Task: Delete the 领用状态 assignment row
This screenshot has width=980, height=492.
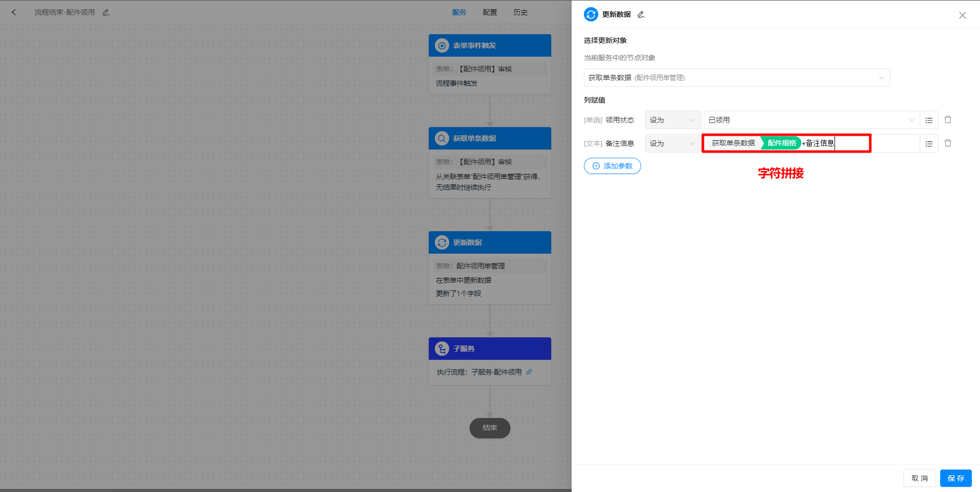Action: tap(948, 119)
